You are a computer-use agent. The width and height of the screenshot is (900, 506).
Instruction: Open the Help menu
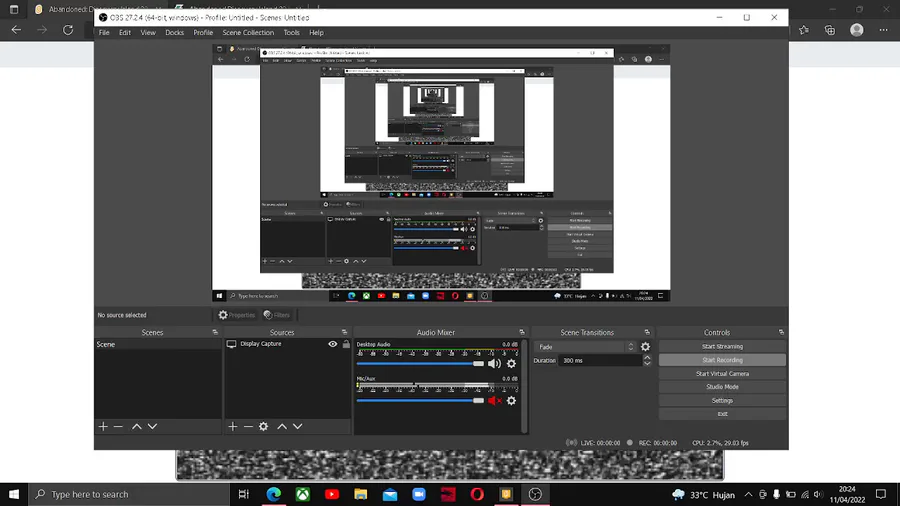(316, 33)
